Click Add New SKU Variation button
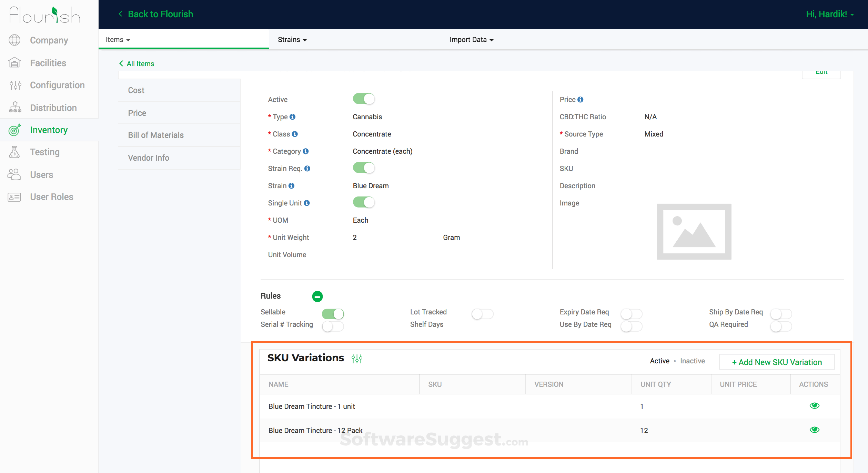The width and height of the screenshot is (868, 473). click(x=777, y=362)
